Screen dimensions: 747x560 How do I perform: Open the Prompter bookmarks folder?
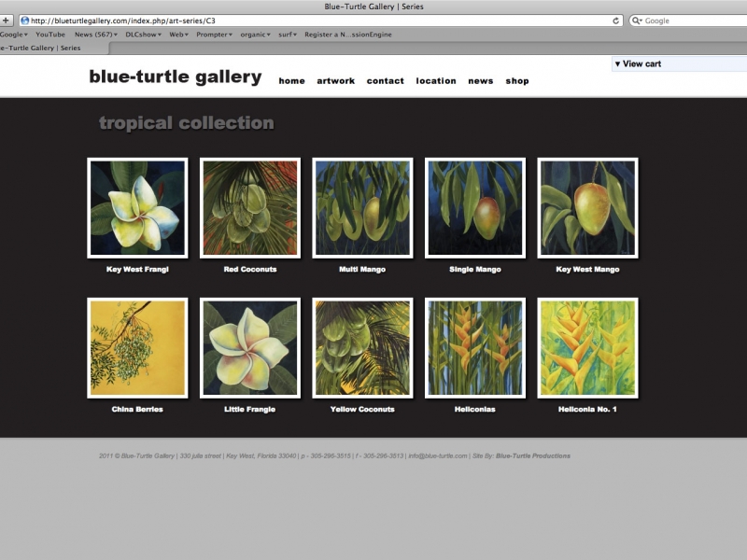[x=215, y=35]
